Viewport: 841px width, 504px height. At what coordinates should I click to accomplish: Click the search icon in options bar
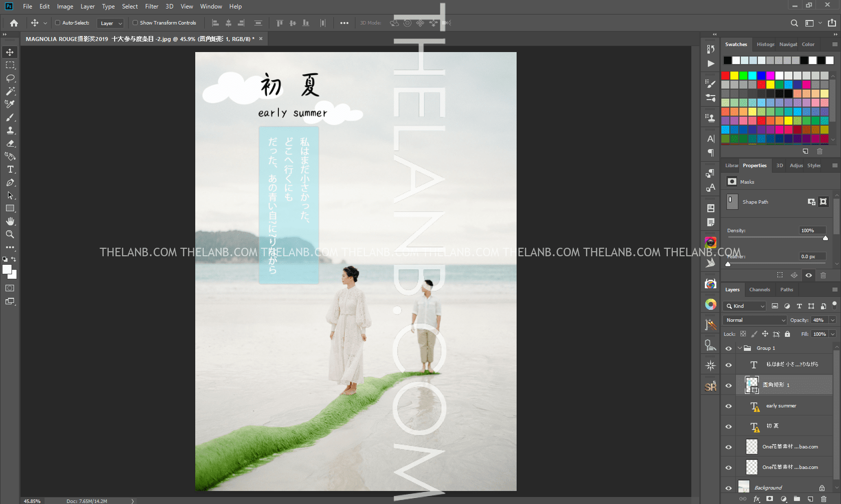794,23
